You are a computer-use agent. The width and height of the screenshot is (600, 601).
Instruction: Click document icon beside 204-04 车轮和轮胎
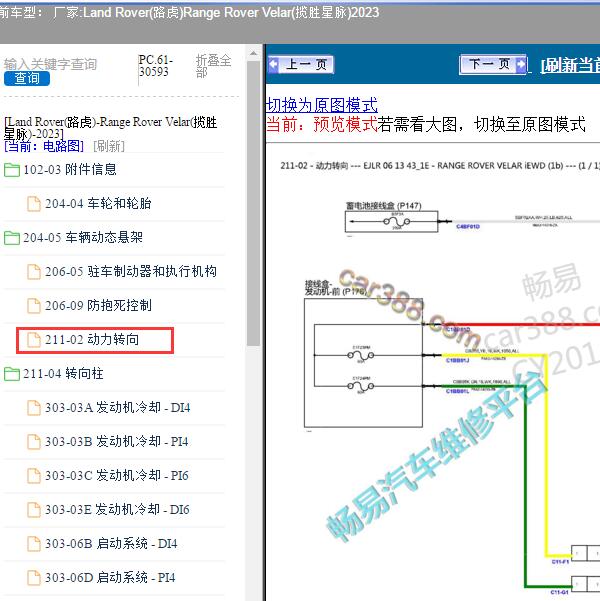click(34, 204)
